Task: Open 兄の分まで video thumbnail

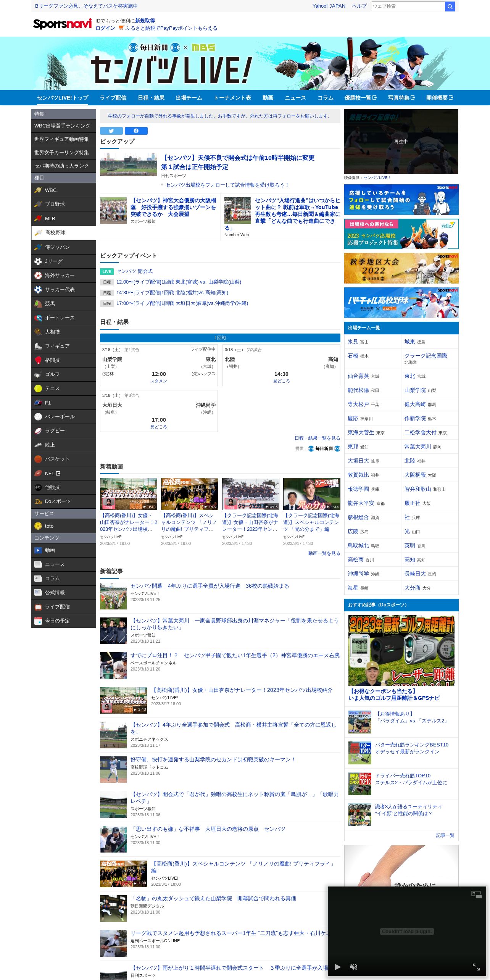Action: click(312, 494)
